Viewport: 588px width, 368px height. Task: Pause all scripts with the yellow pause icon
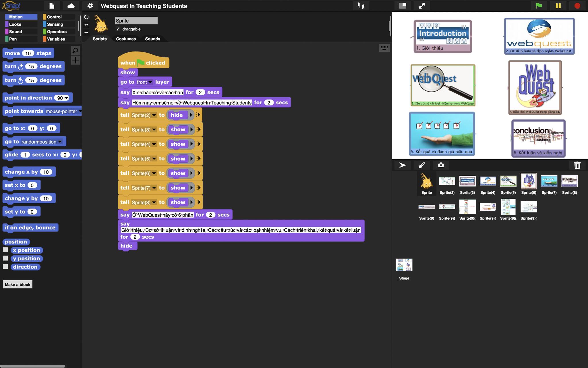(x=558, y=6)
